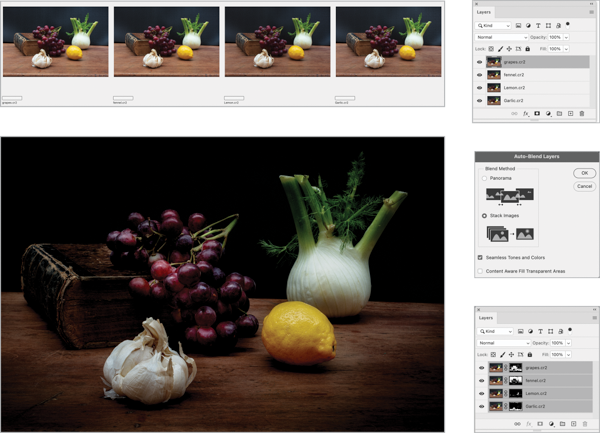This screenshot has width=600, height=433.
Task: Create adjustment layer in the masked Layers panel
Action: click(551, 424)
